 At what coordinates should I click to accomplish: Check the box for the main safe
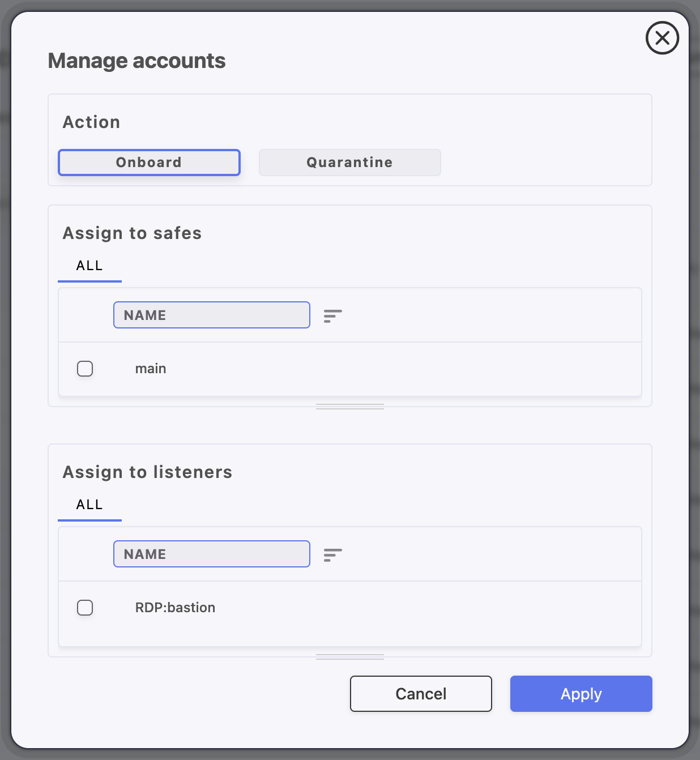[85, 369]
